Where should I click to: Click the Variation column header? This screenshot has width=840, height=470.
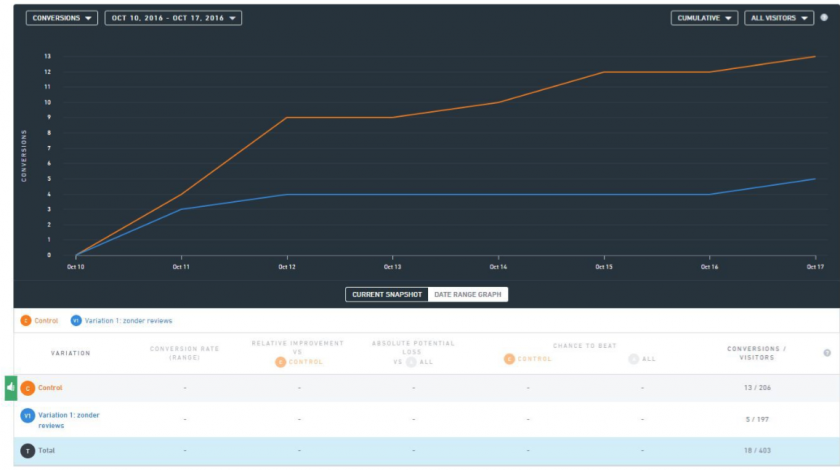coord(71,353)
